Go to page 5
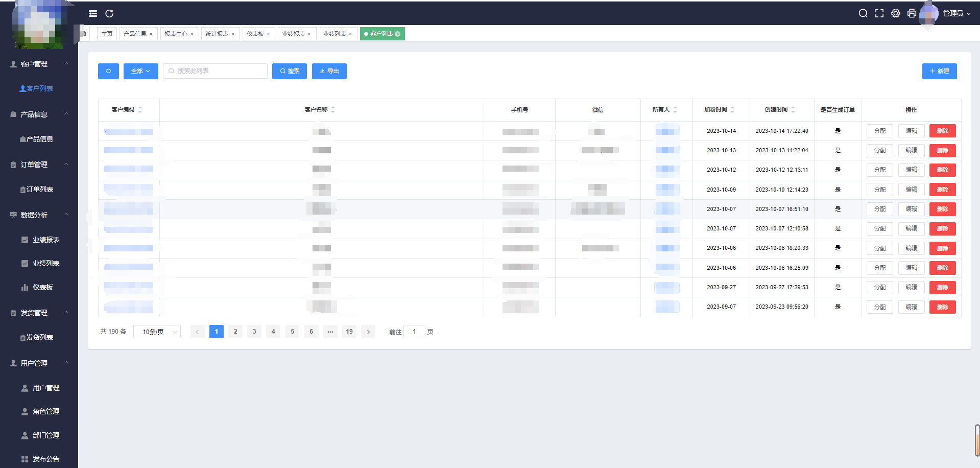The height and width of the screenshot is (468, 980). [293, 332]
